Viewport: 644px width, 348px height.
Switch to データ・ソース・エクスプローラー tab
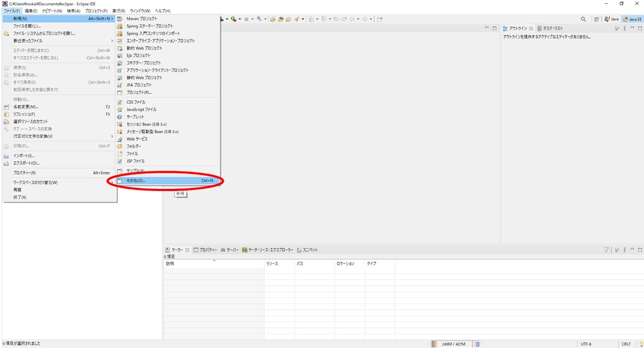coord(268,250)
